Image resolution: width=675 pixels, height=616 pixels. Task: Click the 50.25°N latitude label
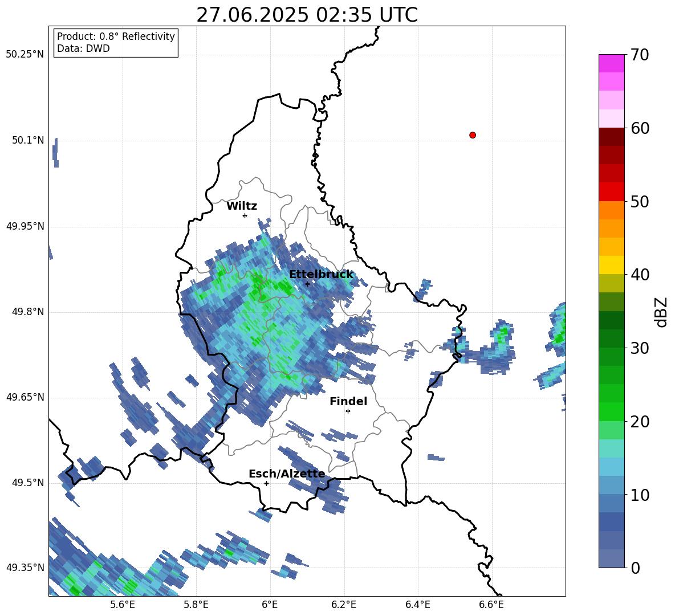pos(25,55)
